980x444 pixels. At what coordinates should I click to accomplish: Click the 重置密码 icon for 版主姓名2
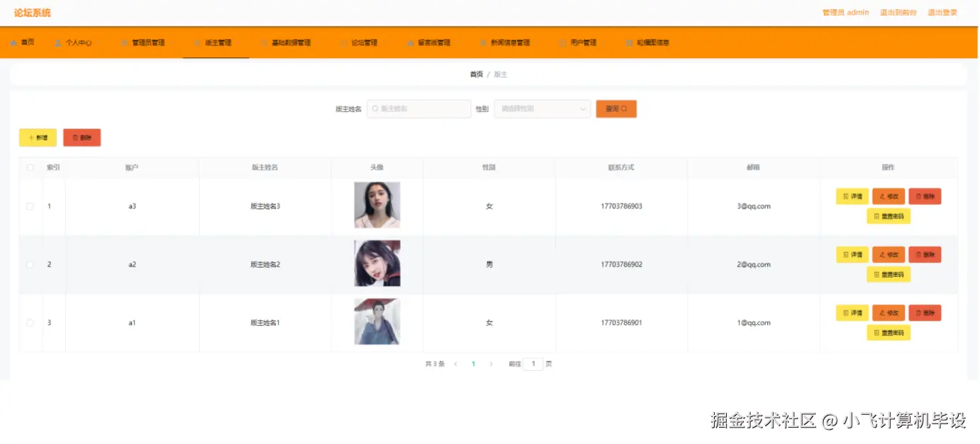877,274
